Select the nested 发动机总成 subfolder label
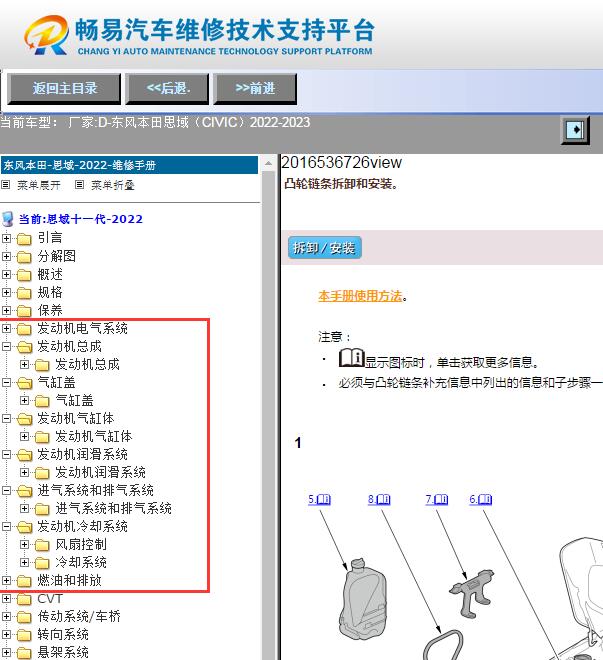This screenshot has width=603, height=660. click(88, 365)
